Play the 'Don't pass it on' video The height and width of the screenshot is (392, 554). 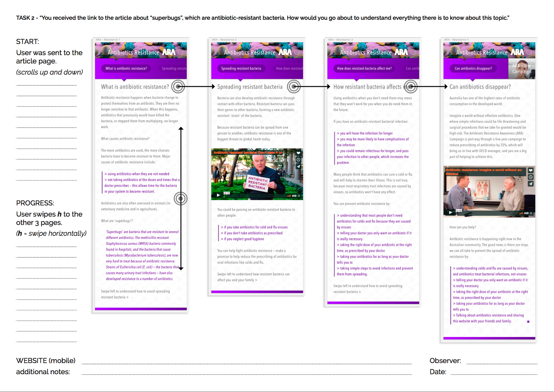218,195
